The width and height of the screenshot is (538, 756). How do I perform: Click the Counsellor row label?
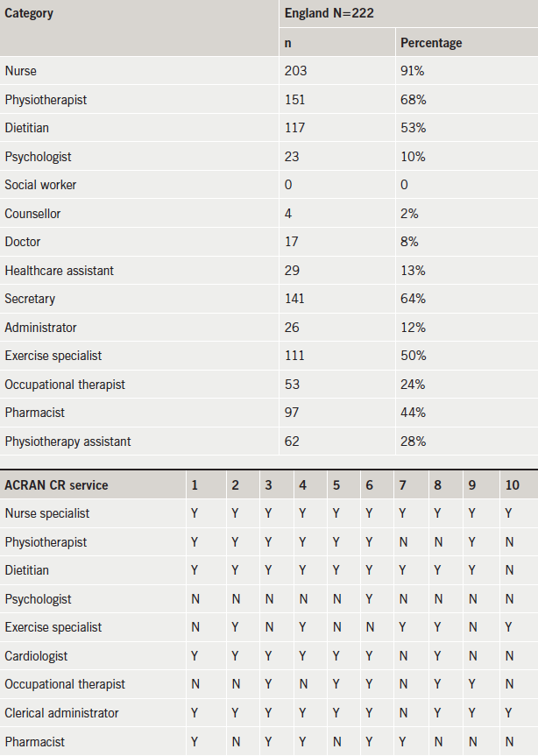coord(32,214)
